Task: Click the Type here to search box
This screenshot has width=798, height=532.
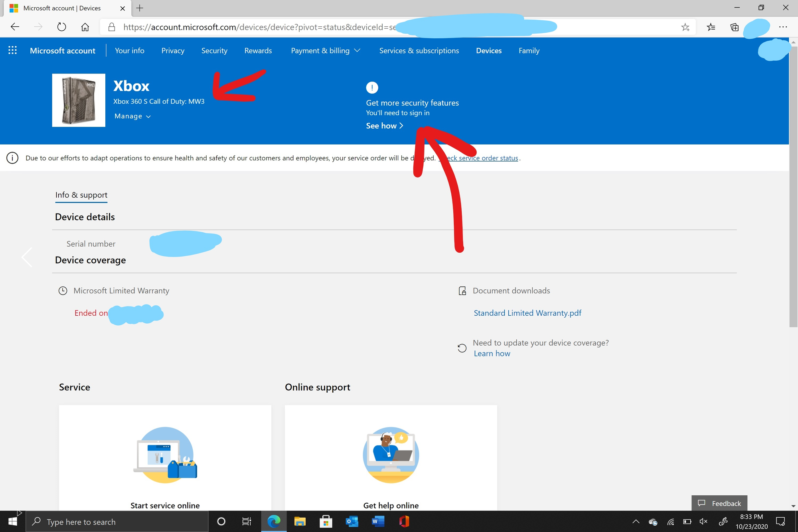Action: click(117, 522)
